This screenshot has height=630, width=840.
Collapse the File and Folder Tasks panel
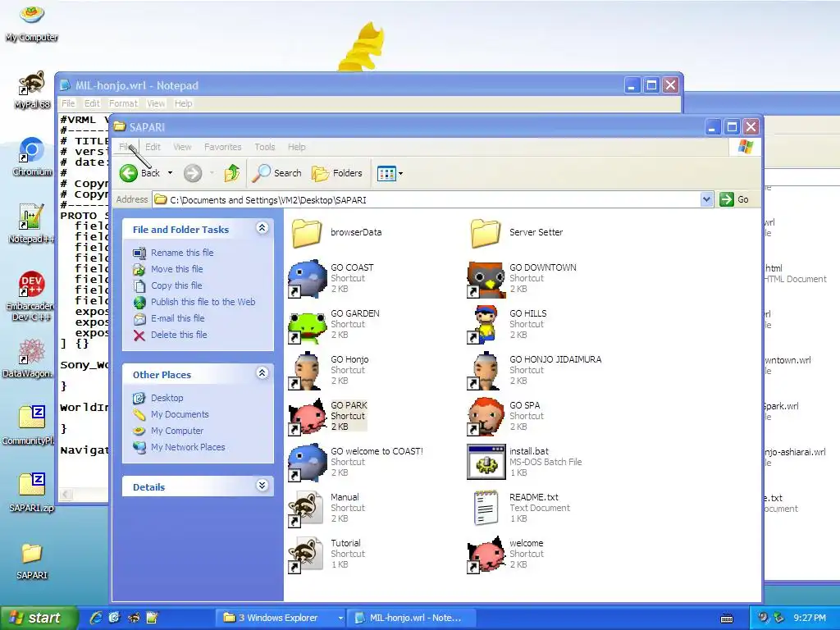pyautogui.click(x=262, y=228)
